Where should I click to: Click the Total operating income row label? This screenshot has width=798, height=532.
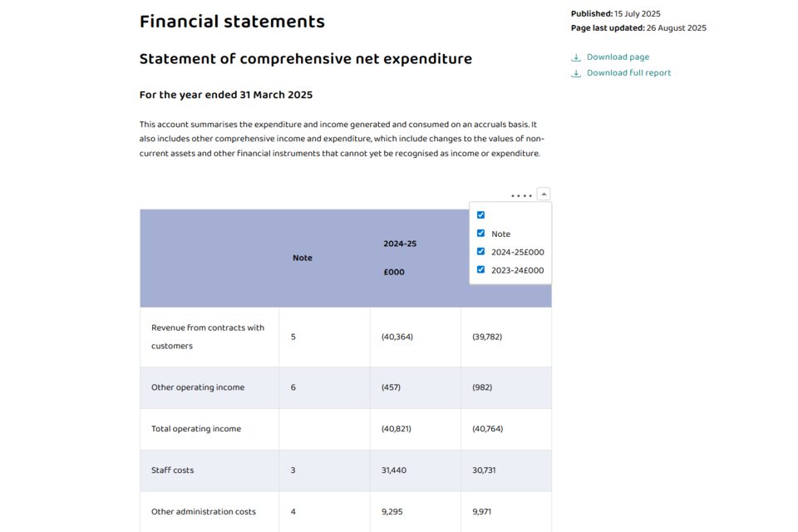click(x=196, y=429)
